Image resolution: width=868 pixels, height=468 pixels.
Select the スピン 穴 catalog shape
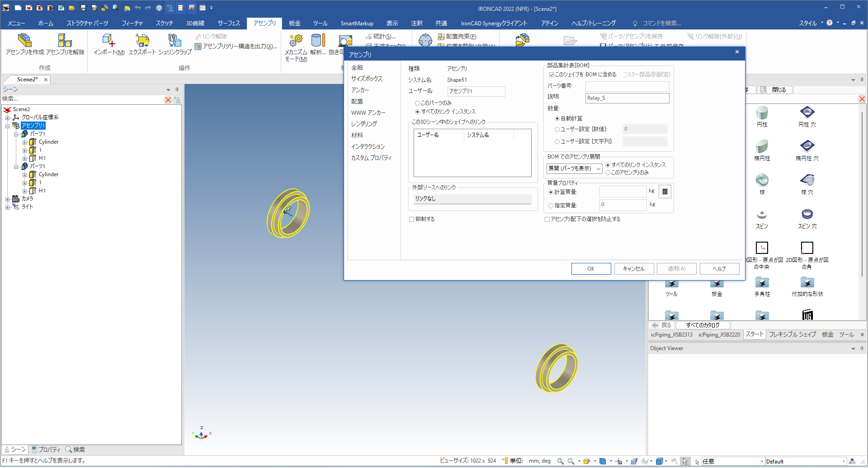tap(807, 215)
